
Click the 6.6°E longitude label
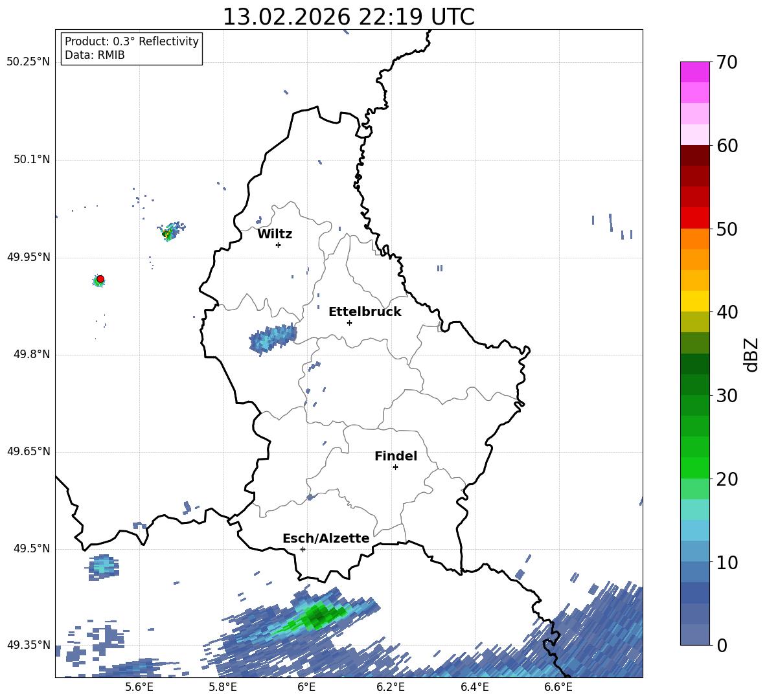pos(558,687)
